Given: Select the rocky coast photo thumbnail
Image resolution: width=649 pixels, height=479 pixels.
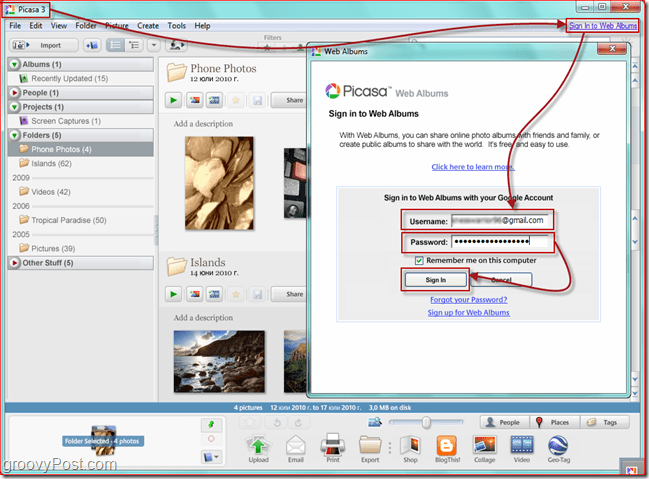Looking at the screenshot, I should [x=219, y=361].
